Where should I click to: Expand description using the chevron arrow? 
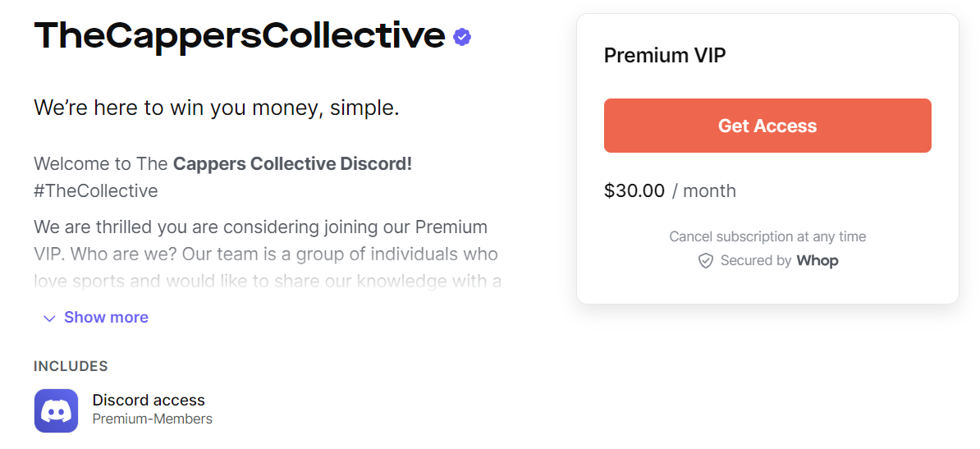click(49, 318)
